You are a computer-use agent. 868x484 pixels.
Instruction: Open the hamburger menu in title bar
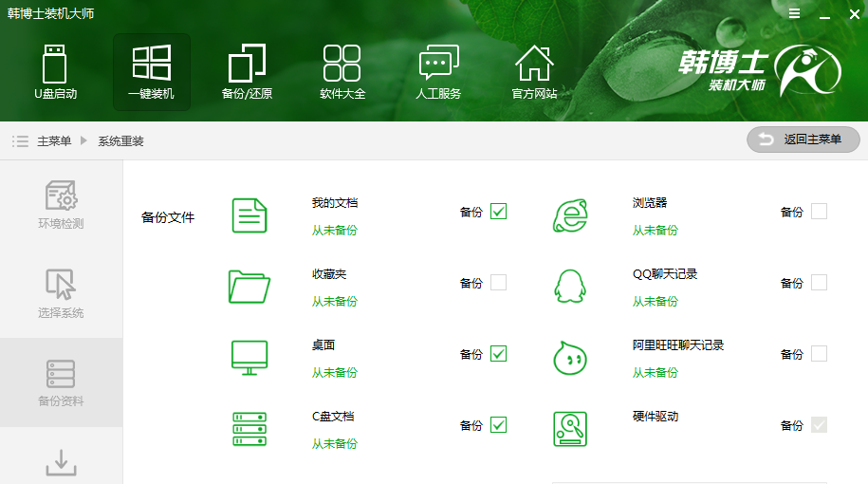pyautogui.click(x=794, y=13)
